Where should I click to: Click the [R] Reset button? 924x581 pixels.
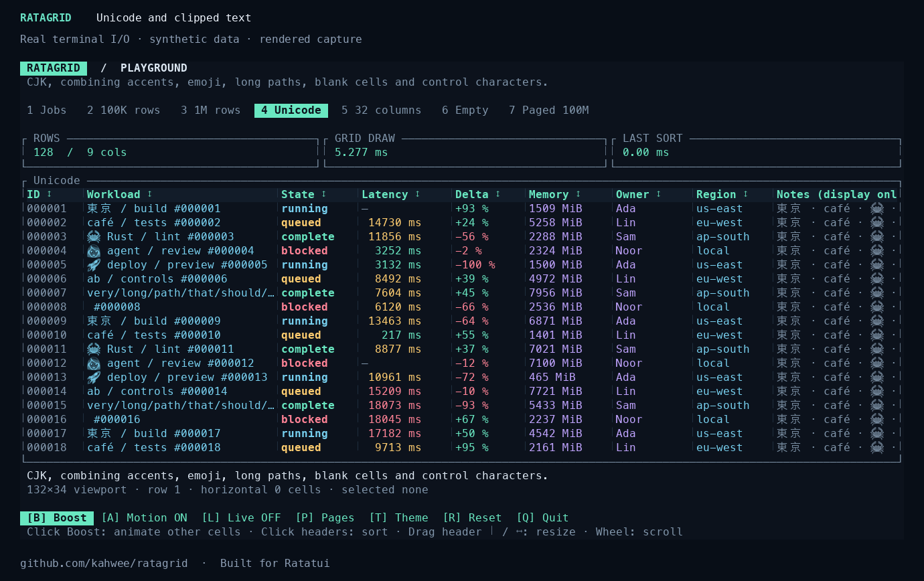pyautogui.click(x=472, y=517)
